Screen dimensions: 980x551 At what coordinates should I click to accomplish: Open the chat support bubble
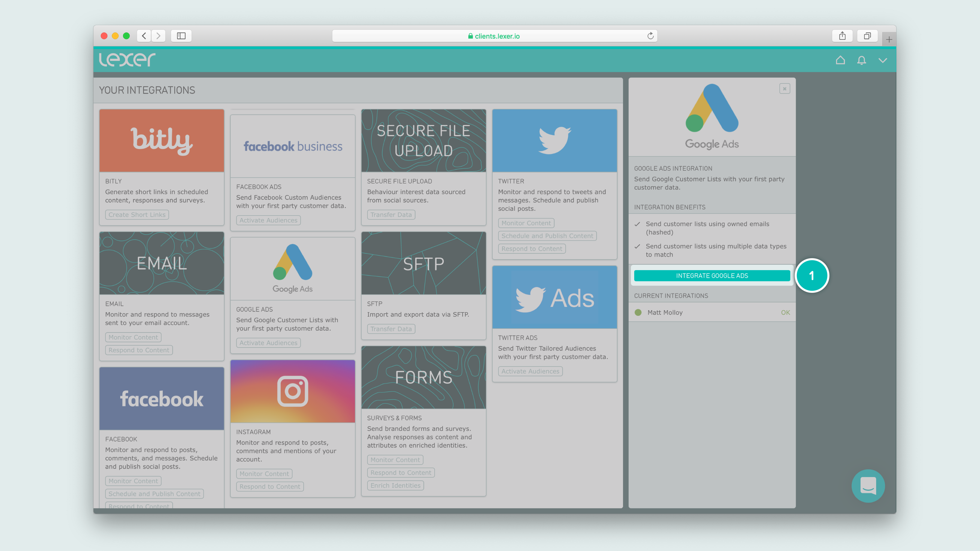click(x=868, y=486)
